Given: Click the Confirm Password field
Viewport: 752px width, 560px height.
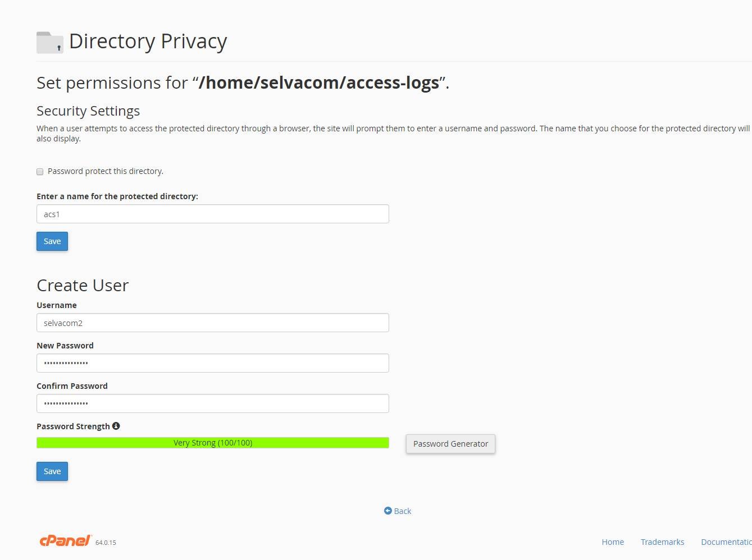Looking at the screenshot, I should 213,403.
